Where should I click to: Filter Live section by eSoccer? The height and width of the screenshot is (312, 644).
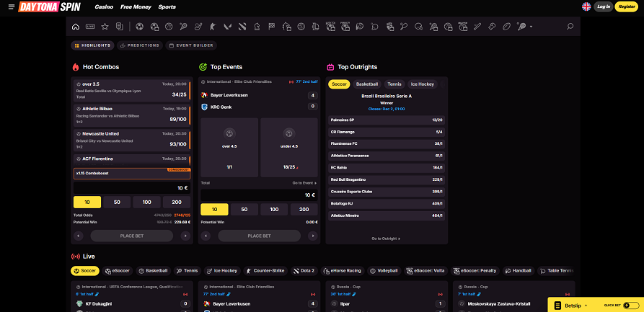click(118, 271)
